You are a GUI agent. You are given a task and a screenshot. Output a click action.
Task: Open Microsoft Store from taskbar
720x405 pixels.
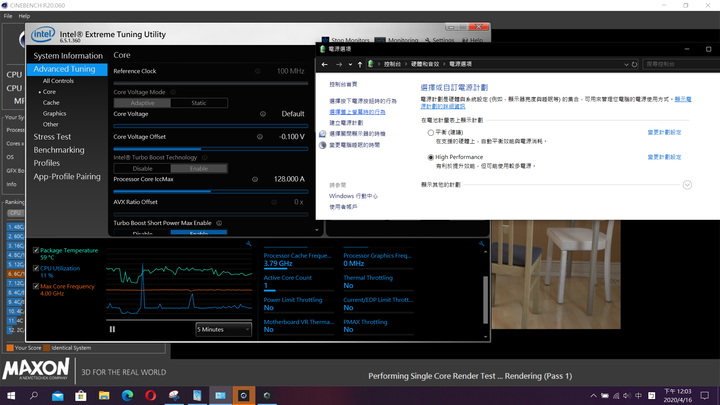pyautogui.click(x=81, y=395)
